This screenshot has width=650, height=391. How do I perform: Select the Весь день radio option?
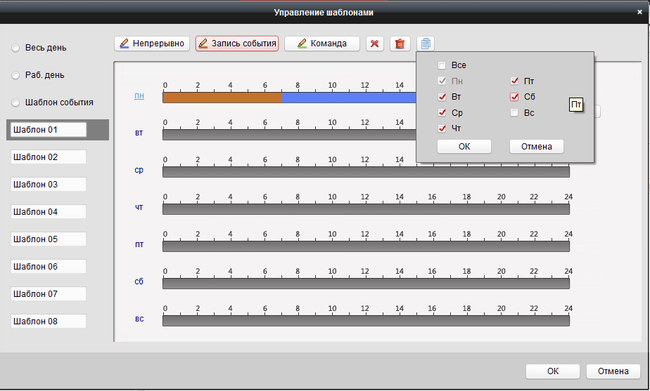pos(16,48)
